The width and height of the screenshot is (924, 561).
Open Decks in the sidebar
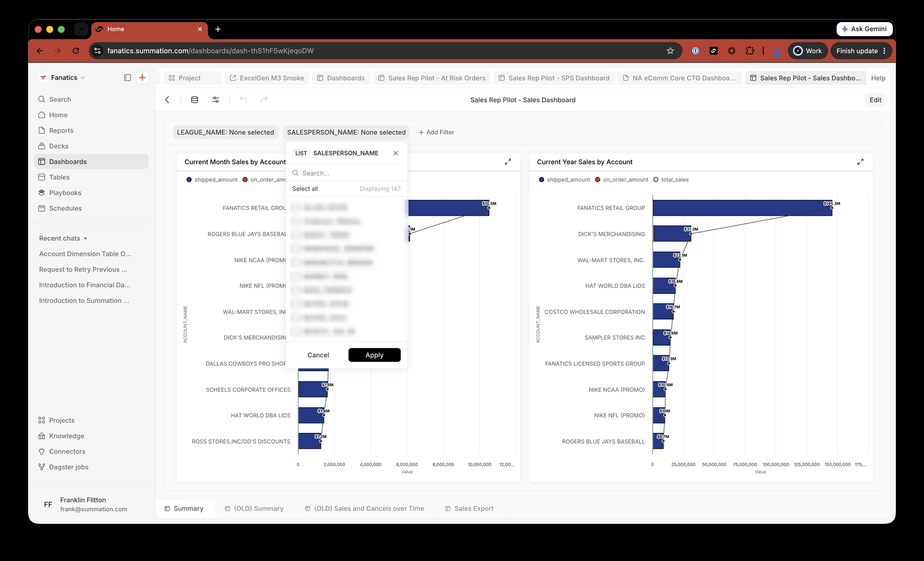(x=91, y=146)
